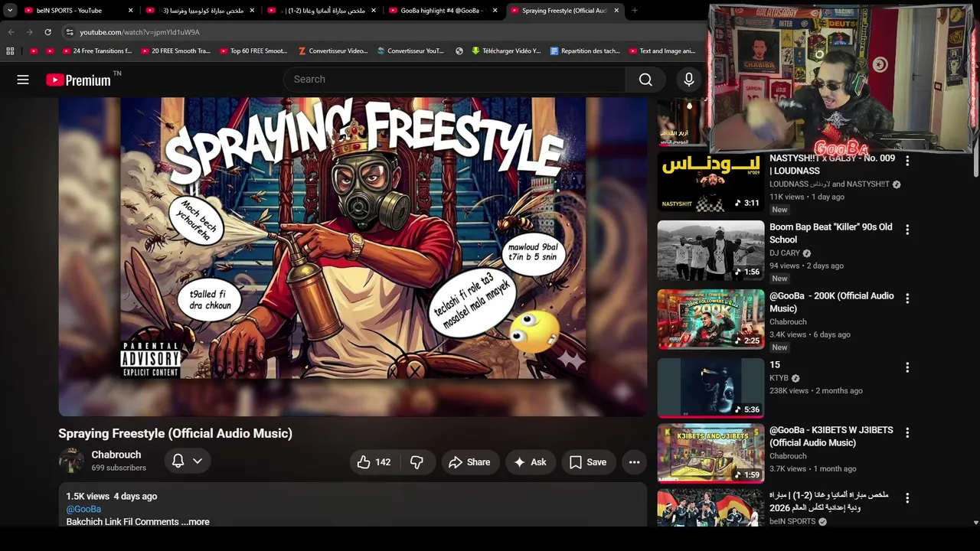Open the tab search dropdown arrow
980x551 pixels.
click(x=10, y=11)
